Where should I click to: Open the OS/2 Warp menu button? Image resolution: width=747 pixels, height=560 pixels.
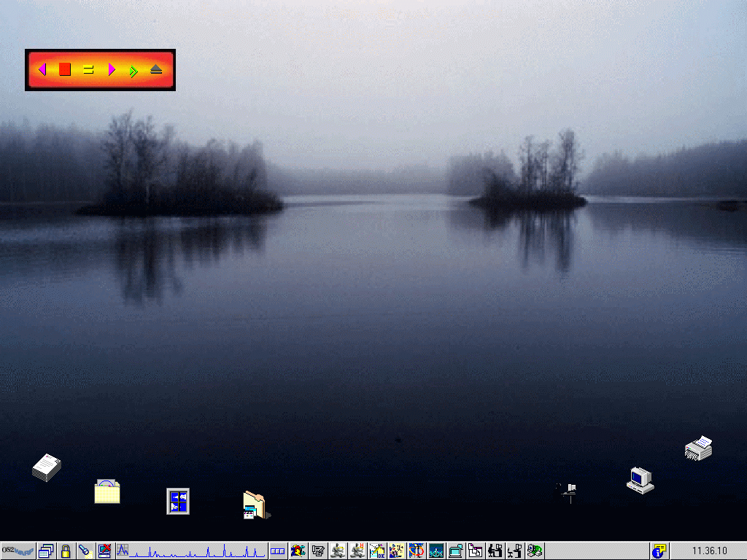click(x=18, y=551)
